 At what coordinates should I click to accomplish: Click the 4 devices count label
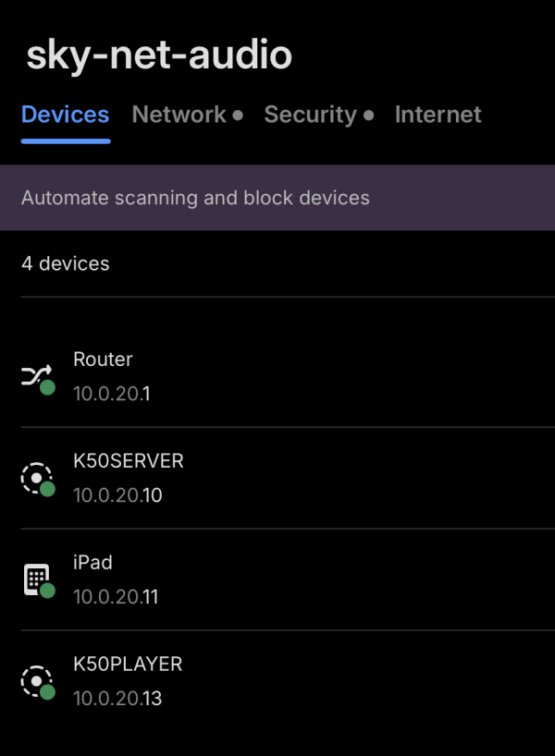point(65,263)
